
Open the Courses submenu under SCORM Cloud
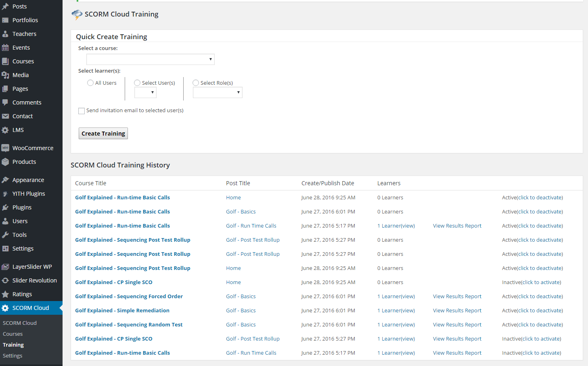[x=13, y=334]
